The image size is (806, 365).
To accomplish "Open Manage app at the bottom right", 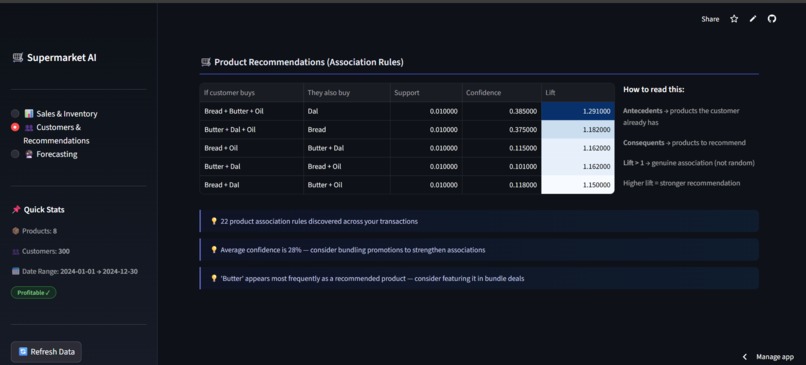I will click(775, 356).
